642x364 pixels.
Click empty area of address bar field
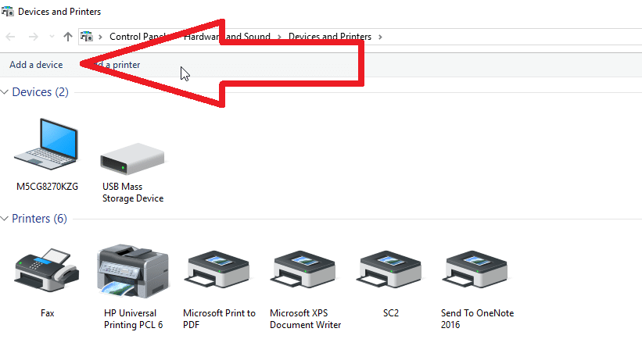511,37
